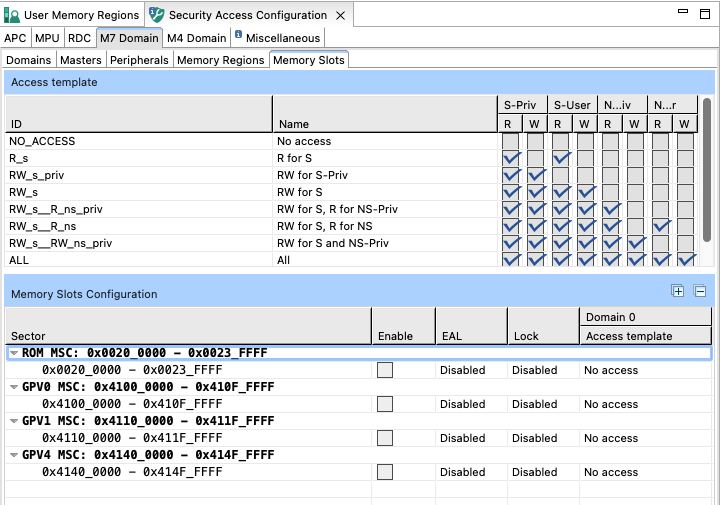Click the Access template scrollbar
Screen dimensions: 723x505
click(708, 170)
